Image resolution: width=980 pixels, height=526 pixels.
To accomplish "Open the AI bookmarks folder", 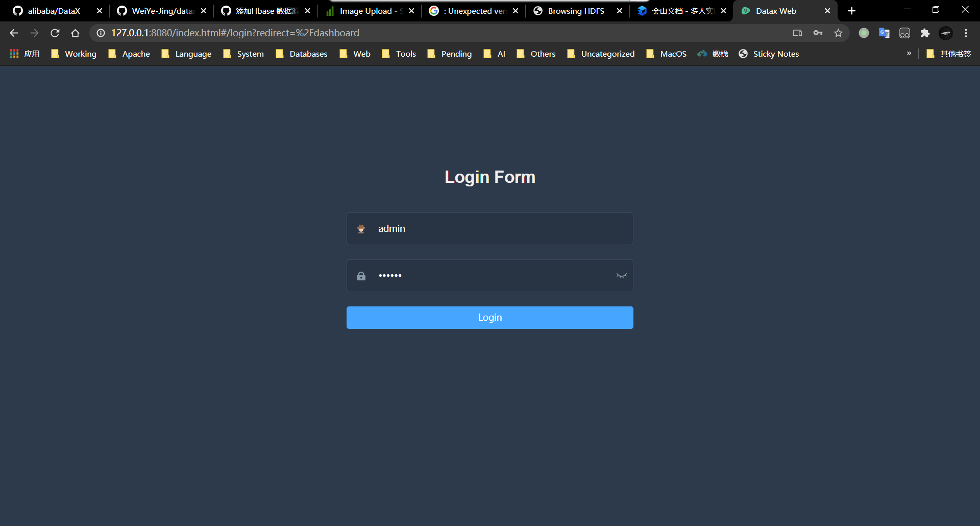I will click(495, 54).
